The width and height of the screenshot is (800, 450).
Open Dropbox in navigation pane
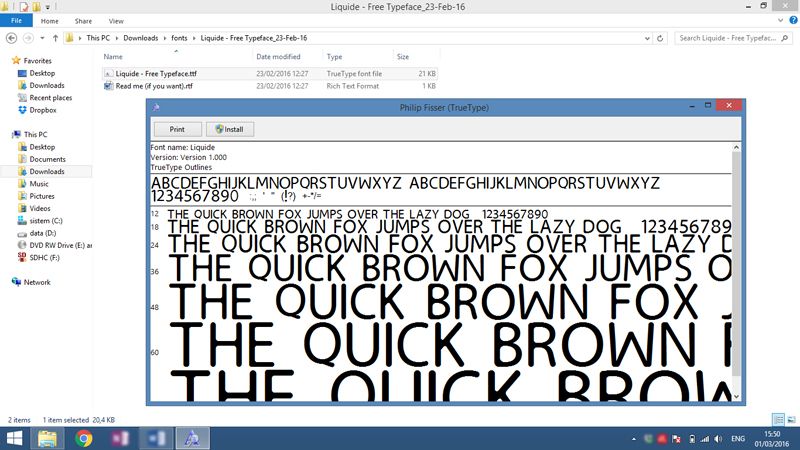click(x=43, y=110)
